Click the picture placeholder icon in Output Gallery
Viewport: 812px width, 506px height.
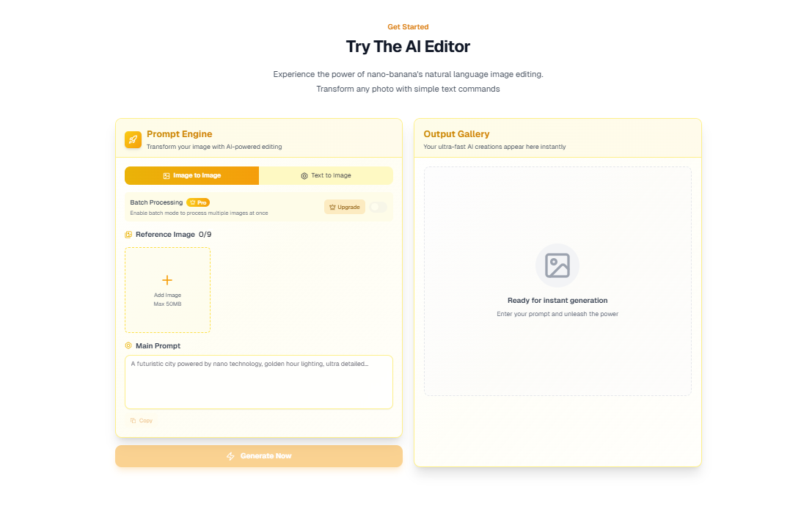point(557,265)
